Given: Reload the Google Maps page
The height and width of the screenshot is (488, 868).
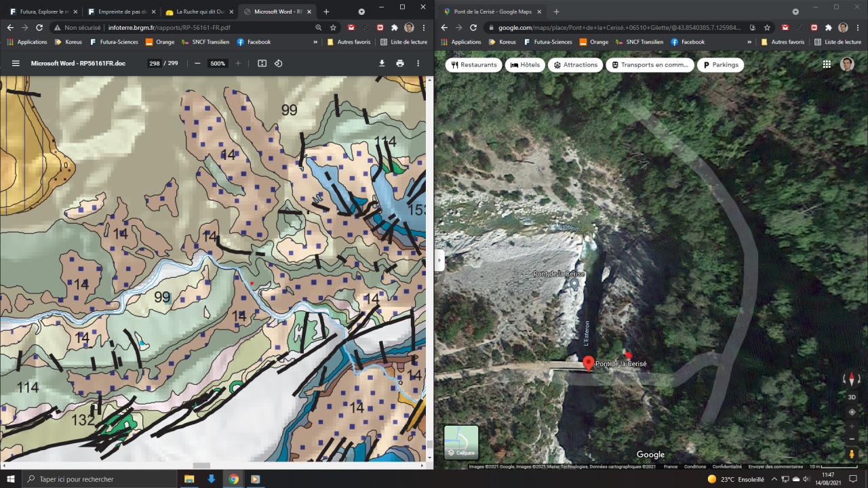Looking at the screenshot, I should 473,28.
